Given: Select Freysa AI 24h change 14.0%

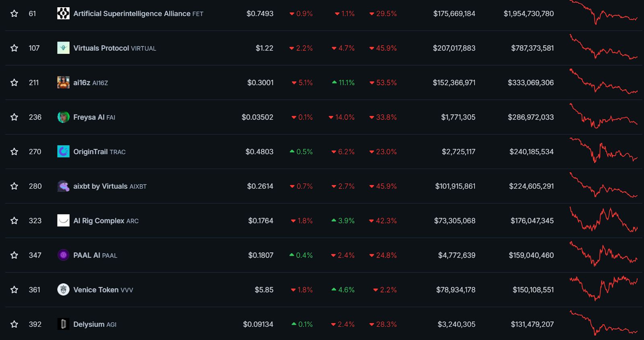Looking at the screenshot, I should click(x=342, y=117).
